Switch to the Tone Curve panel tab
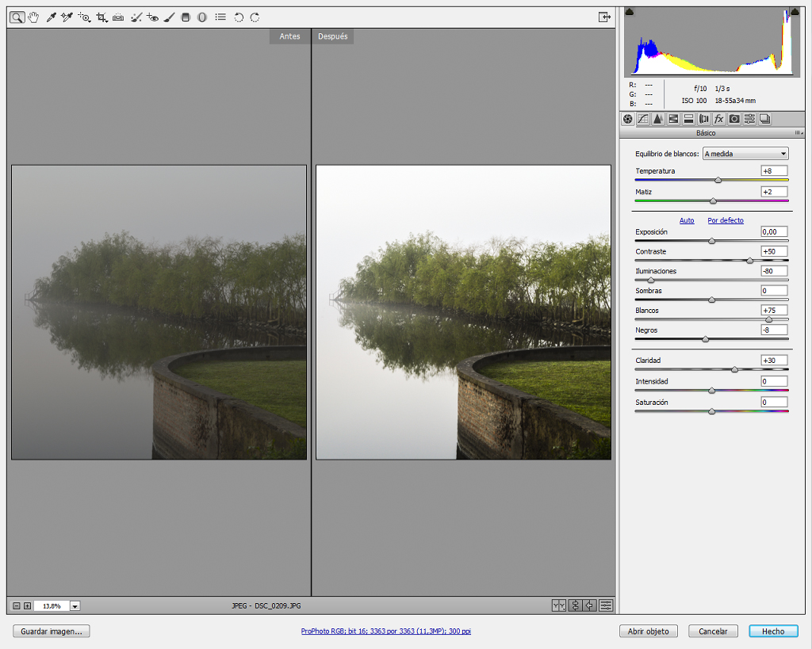This screenshot has width=812, height=649. coord(642,119)
